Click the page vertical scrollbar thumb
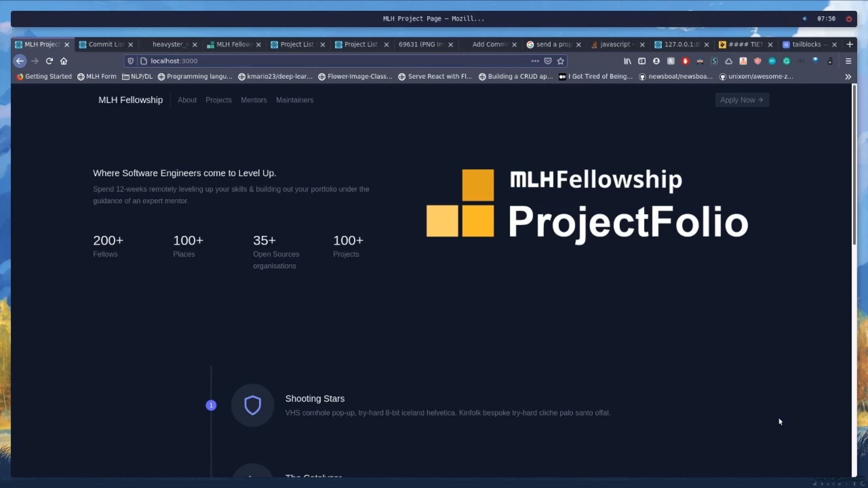Screen dimensions: 868x488 click(854, 165)
